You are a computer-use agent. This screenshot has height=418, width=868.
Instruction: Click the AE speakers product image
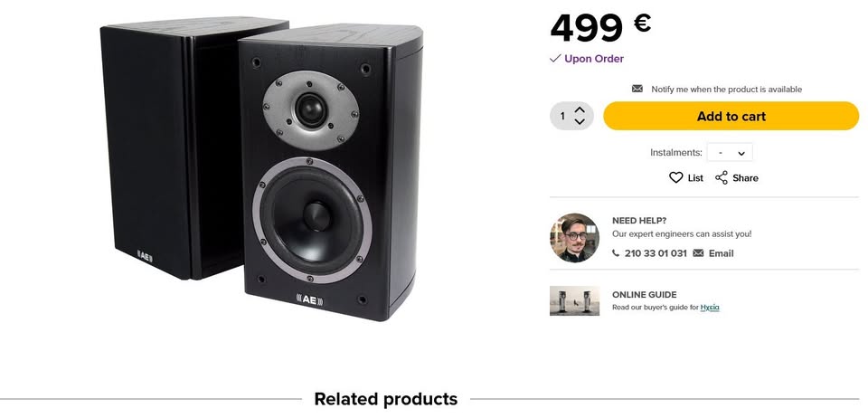(x=260, y=167)
